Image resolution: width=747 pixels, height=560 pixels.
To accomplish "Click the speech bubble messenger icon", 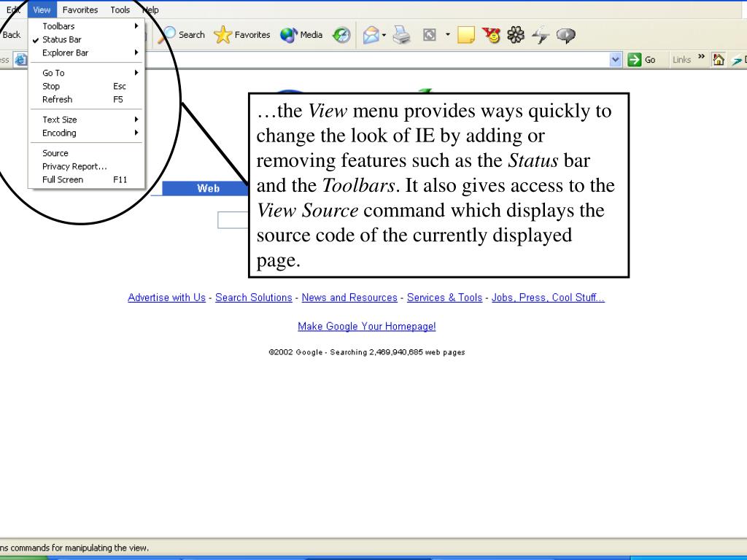I will click(x=565, y=35).
